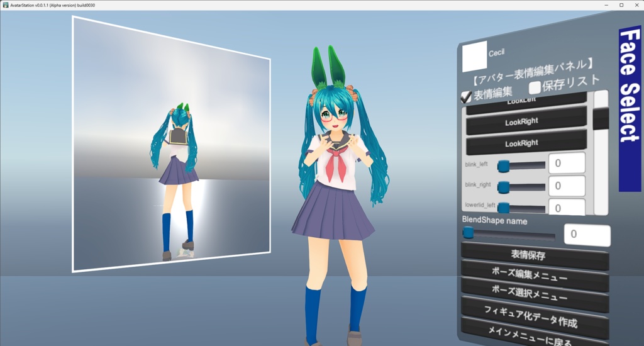
Task: Close the AvatarStation window
Action: pos(636,5)
